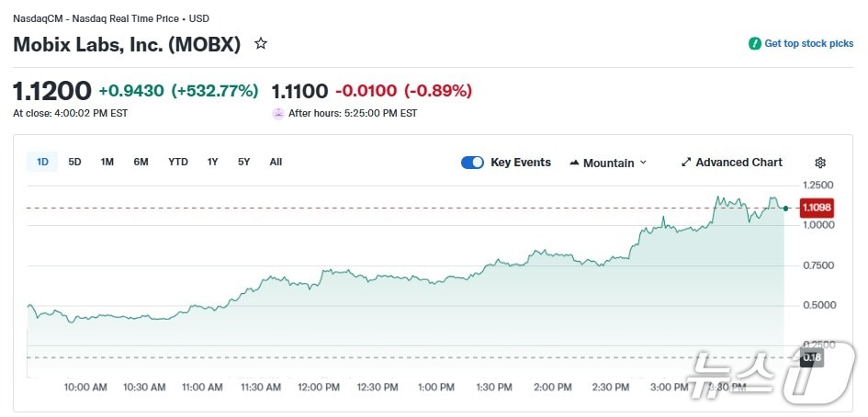
Task: Click the 0.18 previous close label
Action: click(x=812, y=357)
